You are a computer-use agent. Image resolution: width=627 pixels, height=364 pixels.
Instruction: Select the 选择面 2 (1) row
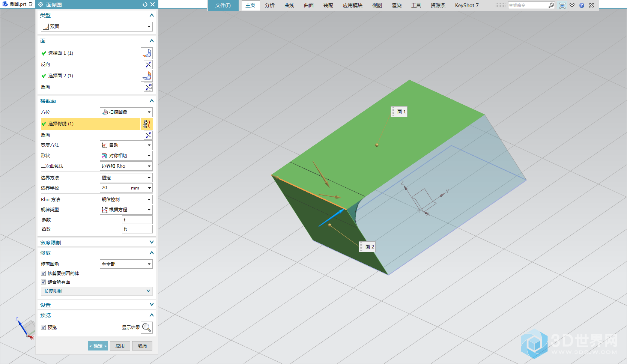90,76
